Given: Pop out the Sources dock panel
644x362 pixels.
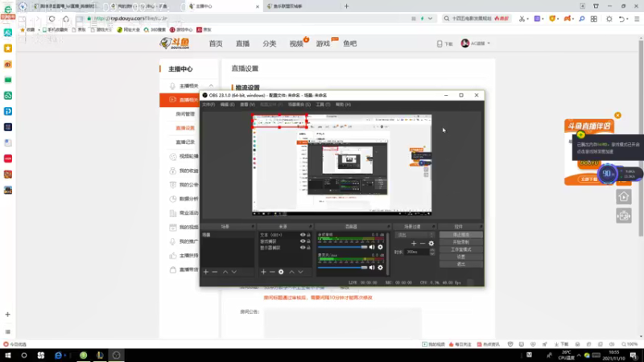Looking at the screenshot, I should pyautogui.click(x=311, y=227).
